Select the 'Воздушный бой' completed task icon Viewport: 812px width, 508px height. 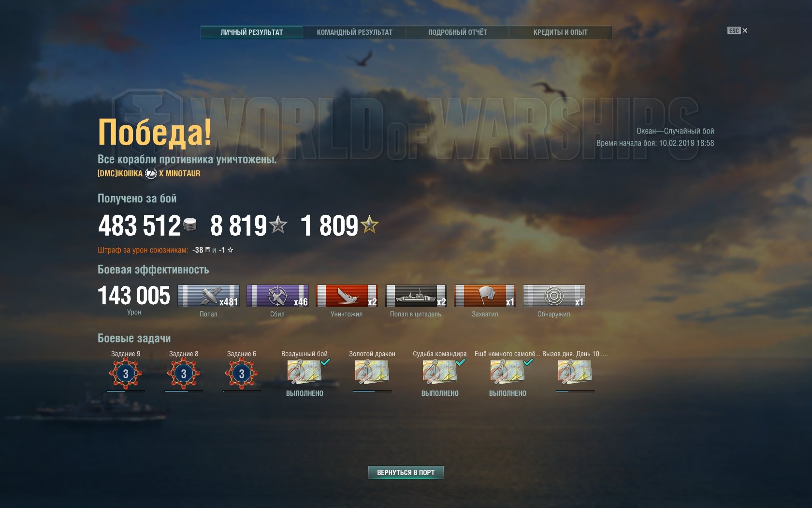point(304,373)
